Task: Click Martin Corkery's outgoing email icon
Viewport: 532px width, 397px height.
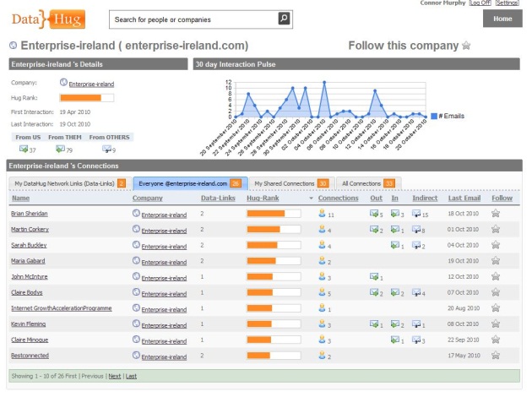Action: (x=374, y=230)
